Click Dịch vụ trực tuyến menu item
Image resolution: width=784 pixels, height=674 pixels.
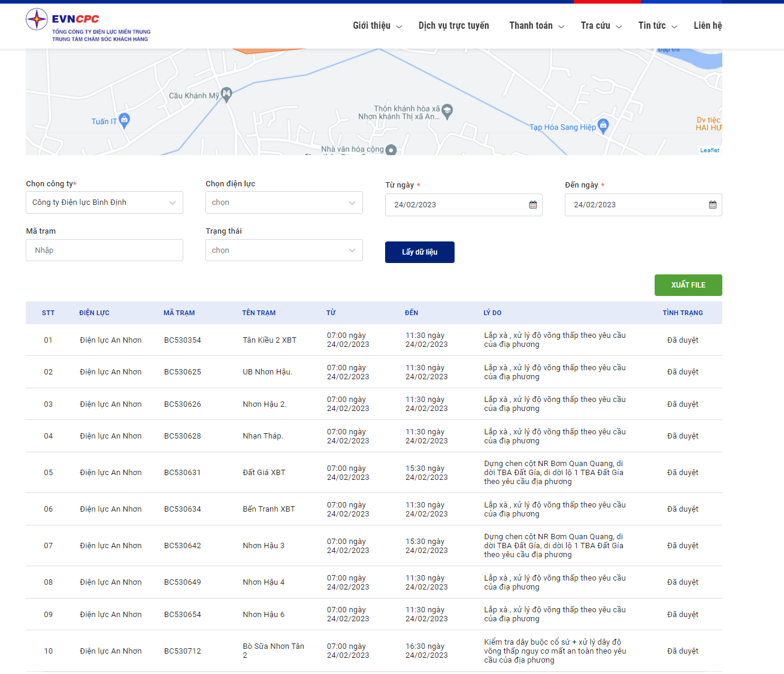point(453,26)
